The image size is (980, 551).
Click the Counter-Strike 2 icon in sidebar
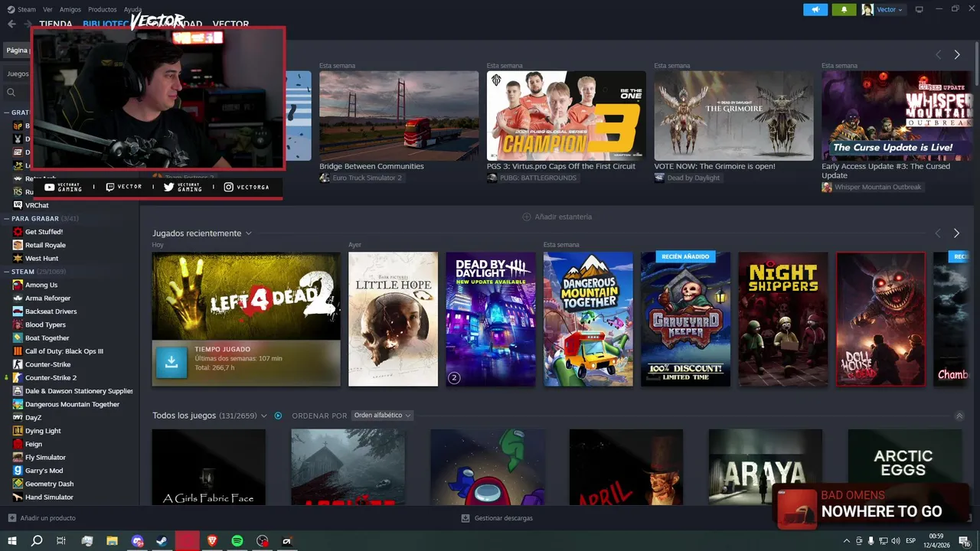tap(18, 377)
